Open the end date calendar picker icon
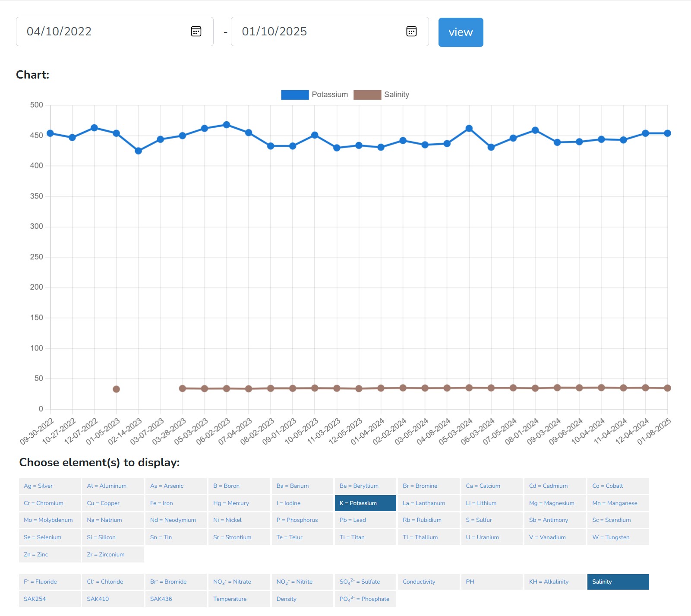The width and height of the screenshot is (691, 616). click(411, 32)
